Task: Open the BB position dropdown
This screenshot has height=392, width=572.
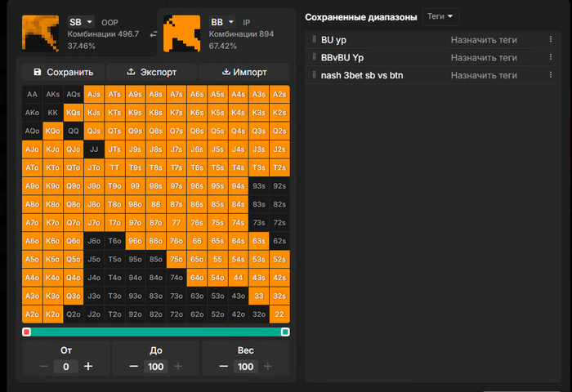Action: (222, 22)
